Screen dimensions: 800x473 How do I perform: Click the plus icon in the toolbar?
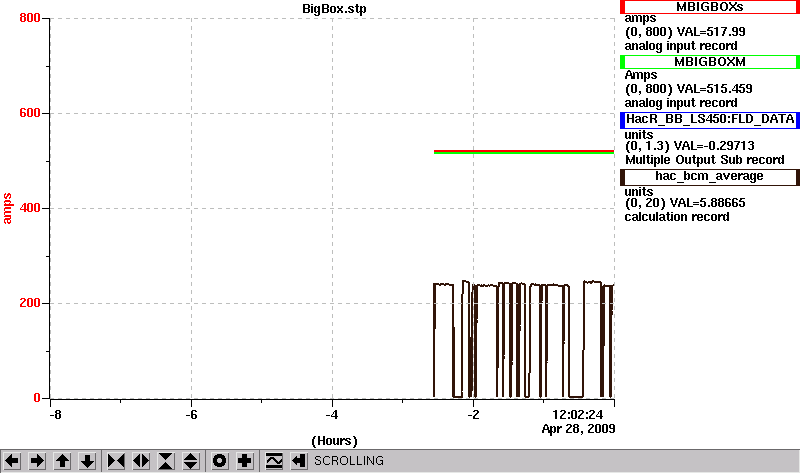tap(245, 461)
